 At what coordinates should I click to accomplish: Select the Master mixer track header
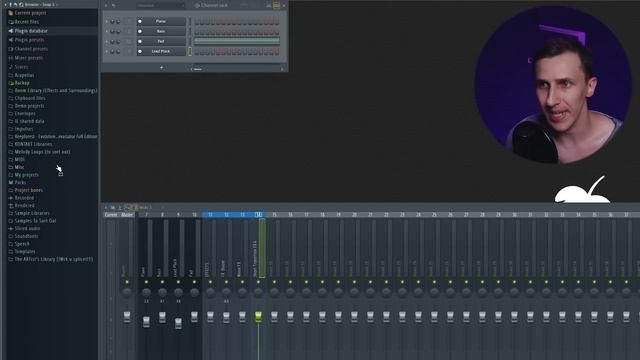click(x=127, y=215)
